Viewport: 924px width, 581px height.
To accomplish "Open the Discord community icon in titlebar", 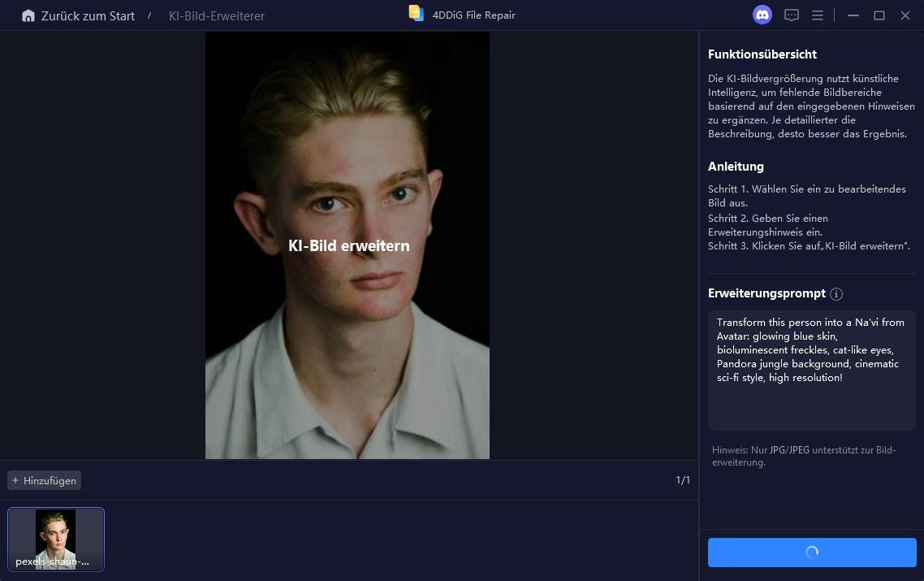I will pos(762,15).
